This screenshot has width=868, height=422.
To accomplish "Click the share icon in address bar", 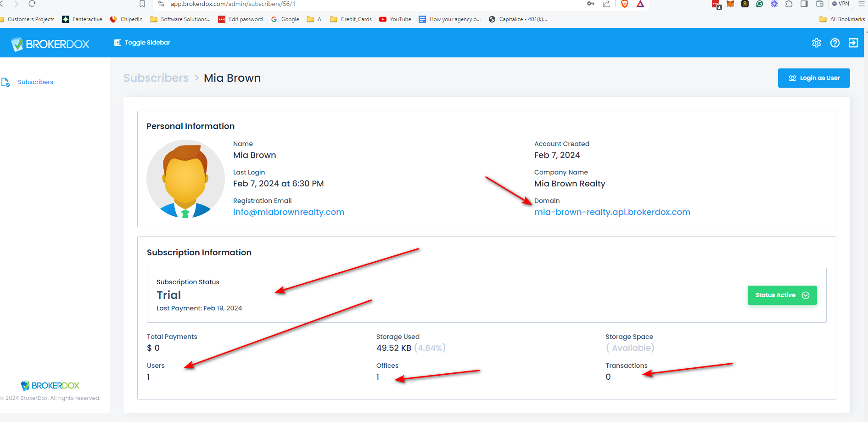I will point(606,4).
